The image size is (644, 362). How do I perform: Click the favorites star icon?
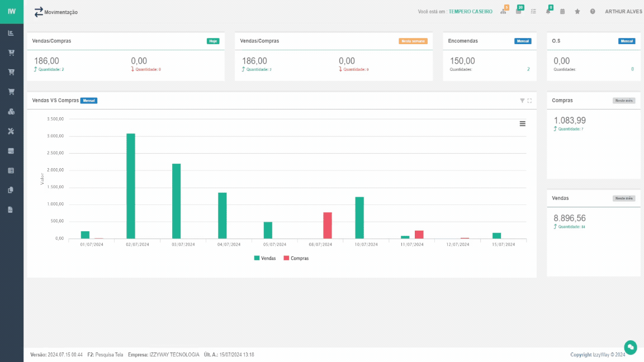coord(577,12)
